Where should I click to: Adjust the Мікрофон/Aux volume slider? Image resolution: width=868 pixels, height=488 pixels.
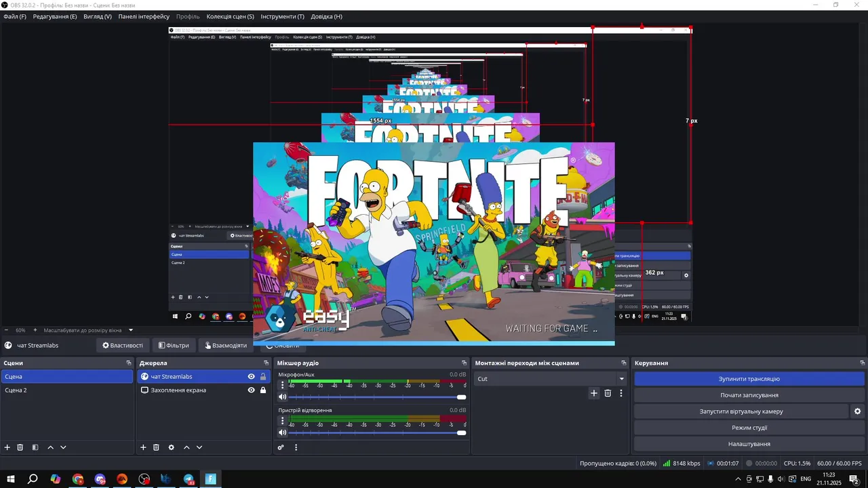pos(378,397)
